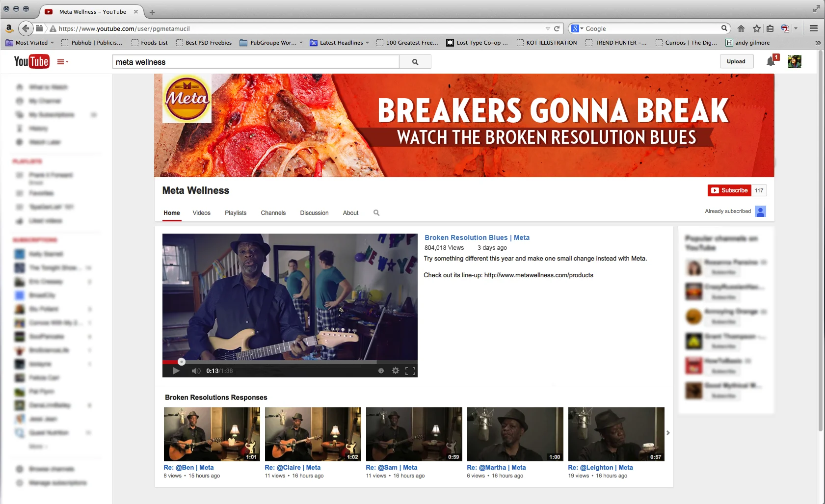Expand the Latest Headlines feed bookmark

coord(339,43)
